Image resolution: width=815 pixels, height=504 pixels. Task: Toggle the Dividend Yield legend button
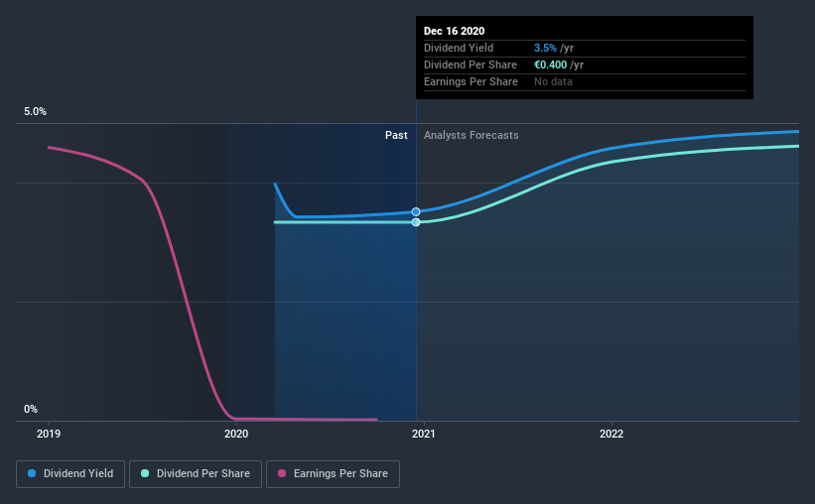point(70,474)
